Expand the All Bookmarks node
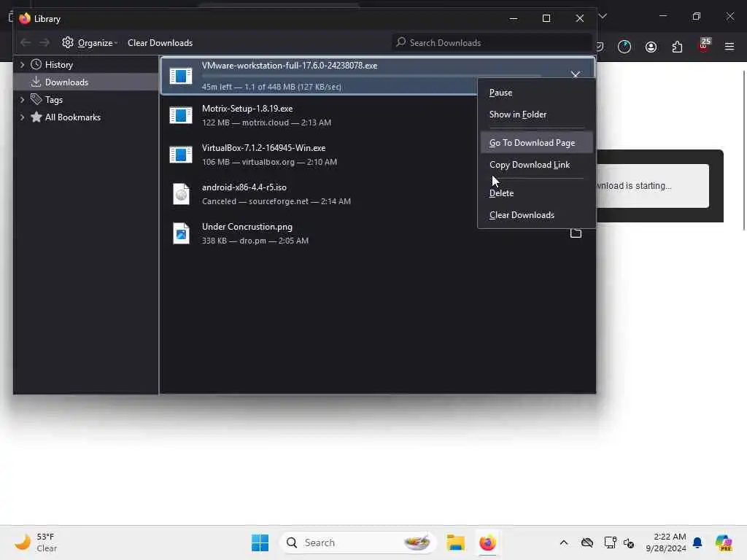The width and height of the screenshot is (747, 560). [x=22, y=117]
